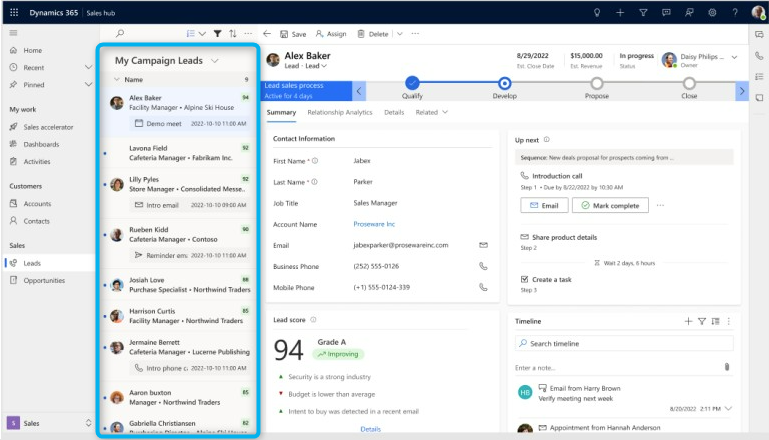Expand header details chevron next to owner
Screen dimensions: 769x440
tap(734, 57)
